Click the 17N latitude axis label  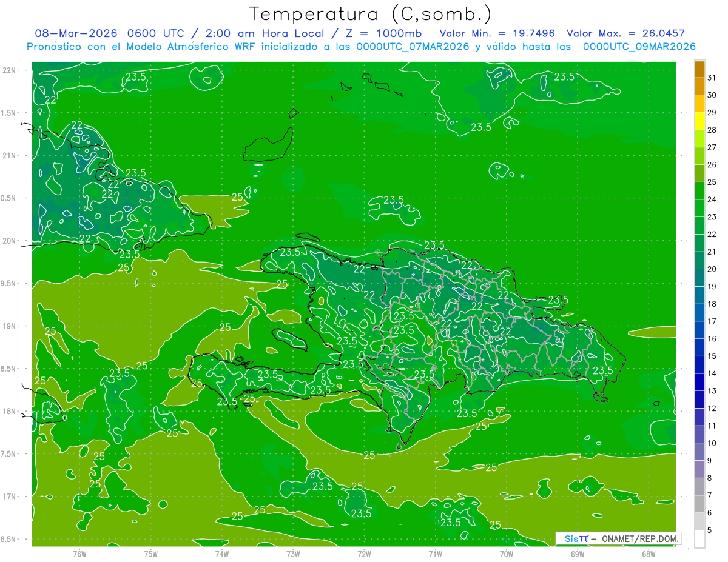coord(10,497)
